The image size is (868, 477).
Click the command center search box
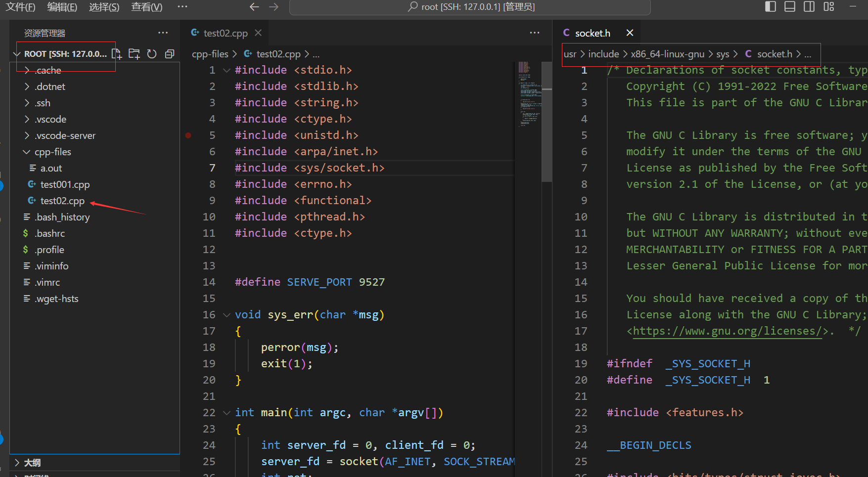tap(470, 7)
